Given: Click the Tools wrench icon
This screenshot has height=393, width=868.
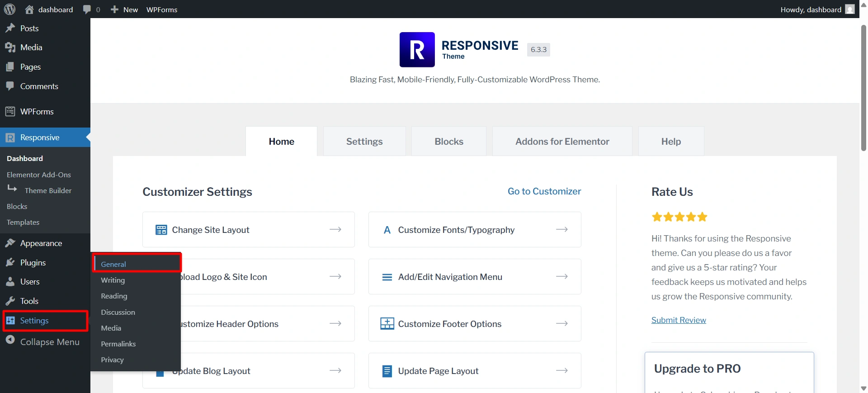Looking at the screenshot, I should (x=10, y=301).
